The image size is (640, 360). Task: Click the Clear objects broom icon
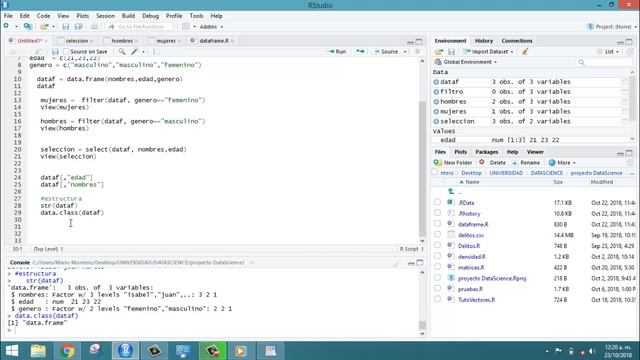point(525,52)
